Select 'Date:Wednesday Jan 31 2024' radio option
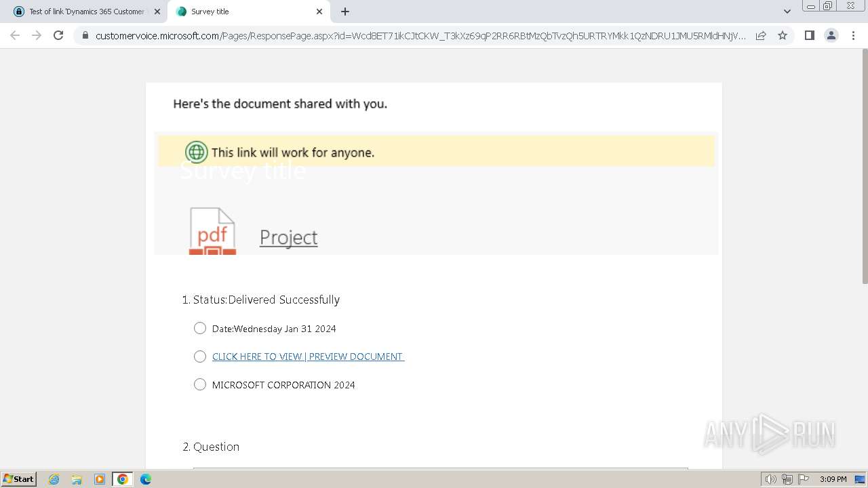Image resolution: width=868 pixels, height=488 pixels. pos(200,328)
